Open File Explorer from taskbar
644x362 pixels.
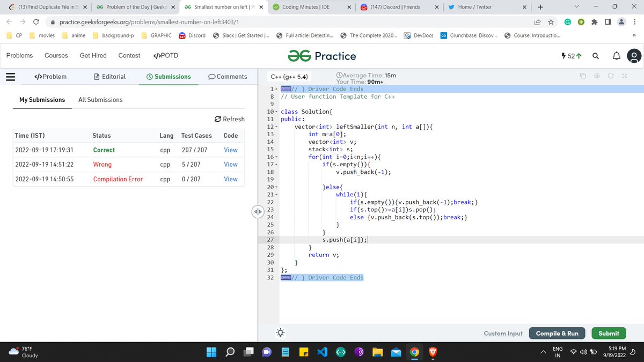[x=377, y=352]
